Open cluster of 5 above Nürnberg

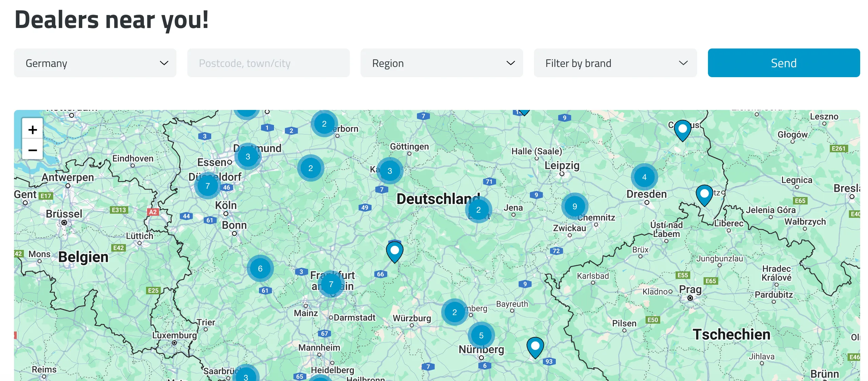click(x=481, y=336)
